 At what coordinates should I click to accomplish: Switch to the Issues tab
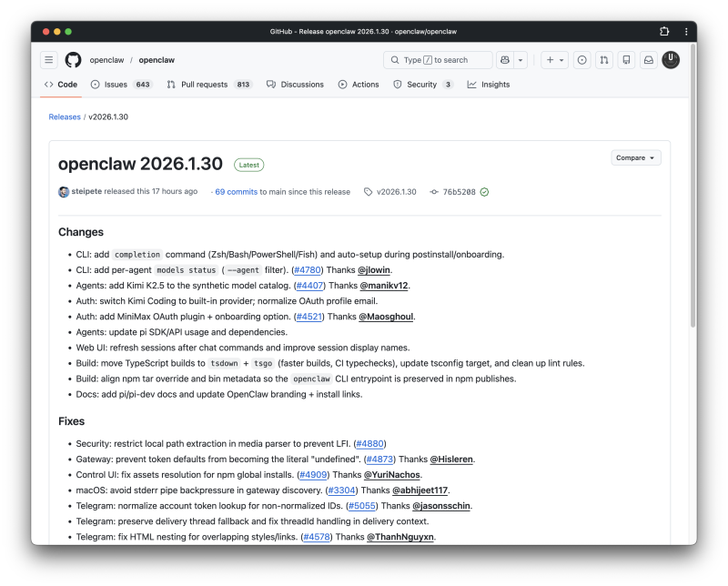point(122,85)
